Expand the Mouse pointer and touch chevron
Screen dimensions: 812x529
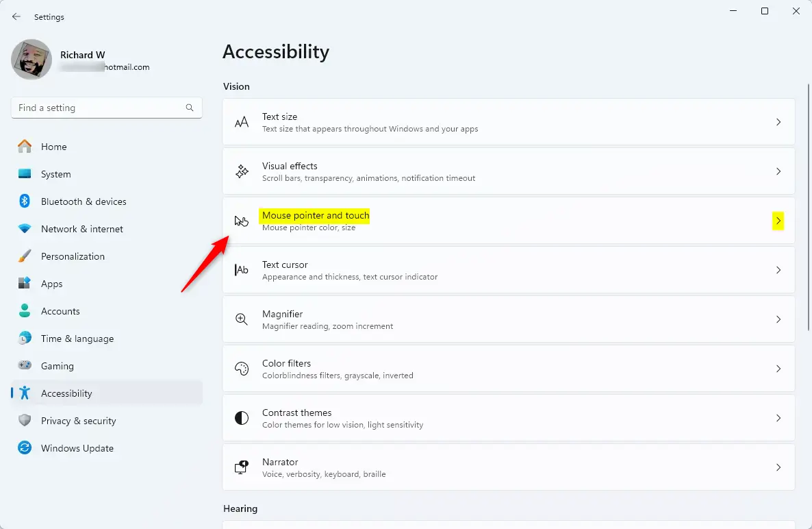click(778, 221)
